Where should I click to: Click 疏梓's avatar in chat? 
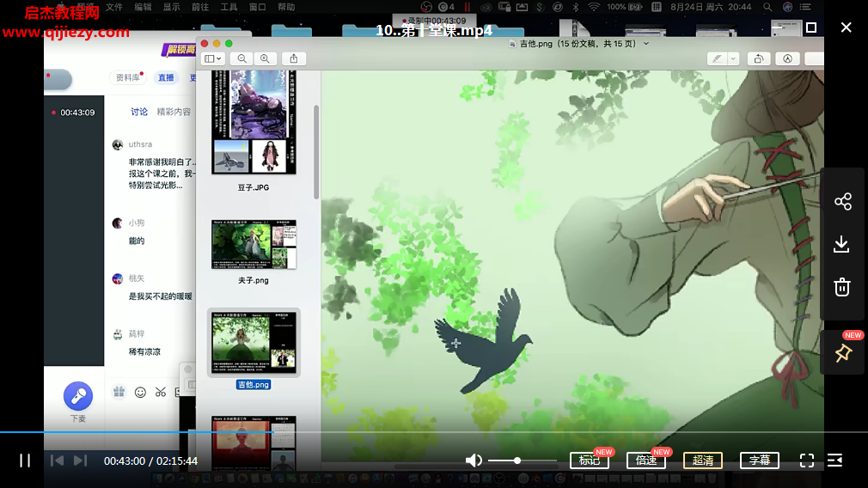[x=118, y=334]
